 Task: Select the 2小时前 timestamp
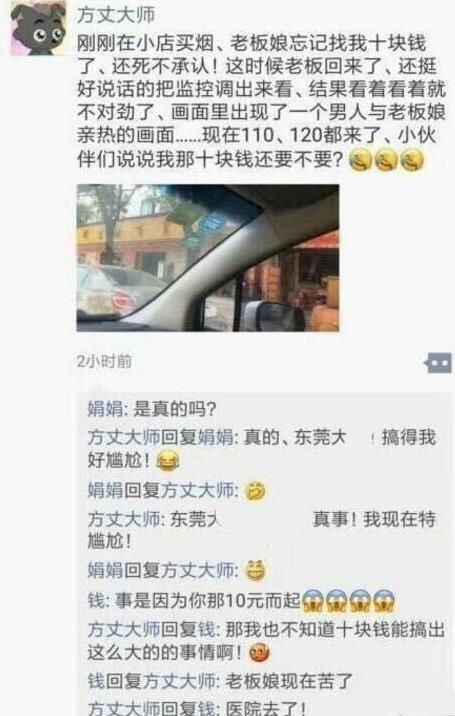coord(105,361)
